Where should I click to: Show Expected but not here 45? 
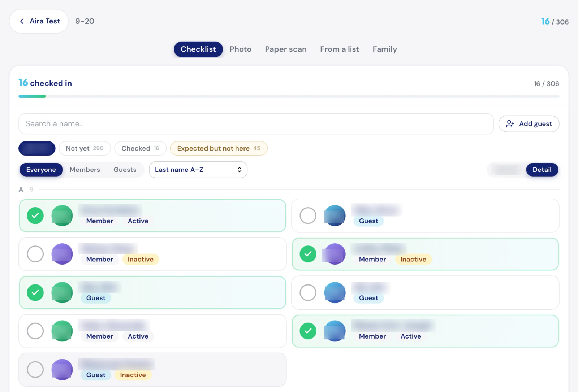[219, 148]
